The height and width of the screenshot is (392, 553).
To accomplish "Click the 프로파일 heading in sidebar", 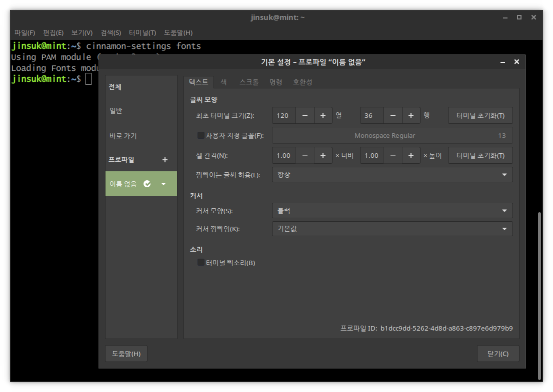I will [x=121, y=160].
